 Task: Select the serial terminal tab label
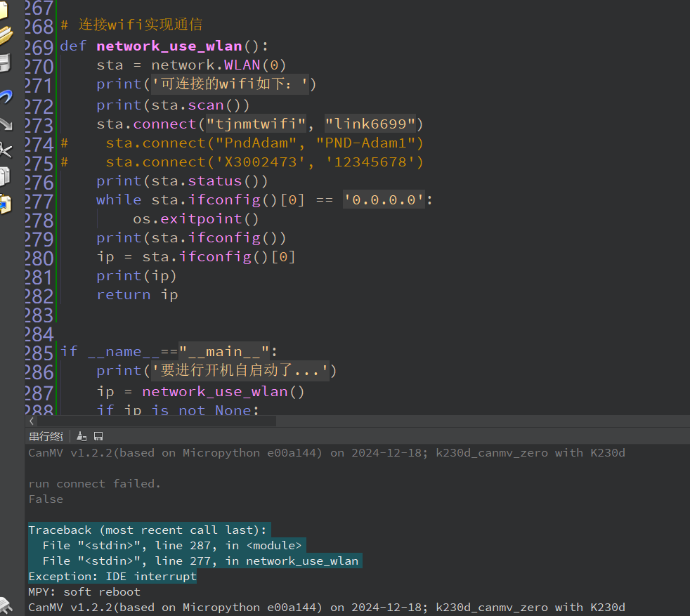[x=45, y=436]
